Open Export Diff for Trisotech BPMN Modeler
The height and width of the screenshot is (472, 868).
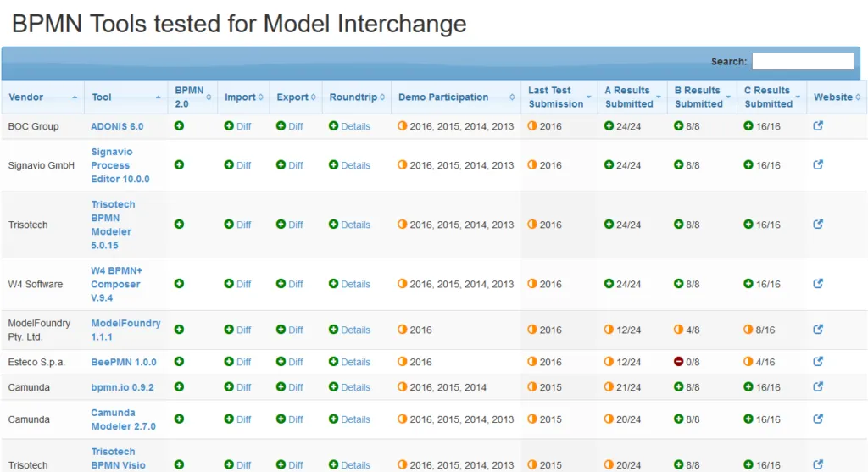click(x=296, y=225)
